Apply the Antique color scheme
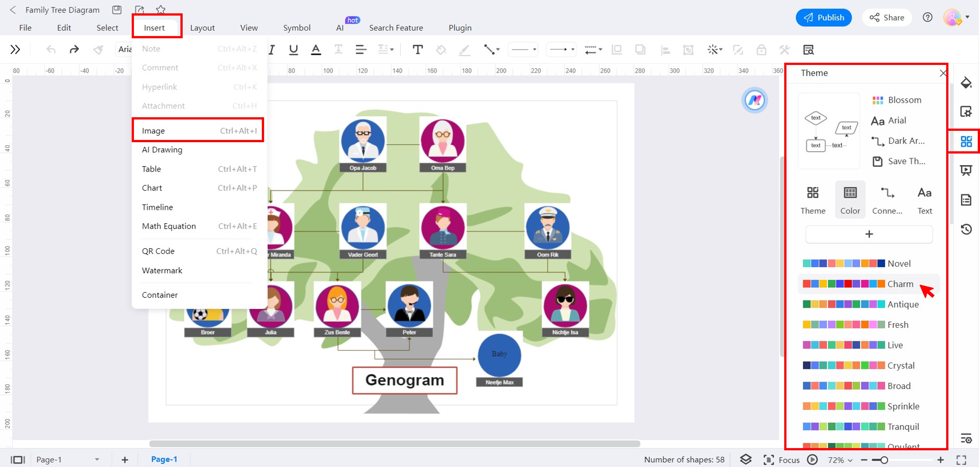Screen dimensions: 980x467 coord(869,304)
